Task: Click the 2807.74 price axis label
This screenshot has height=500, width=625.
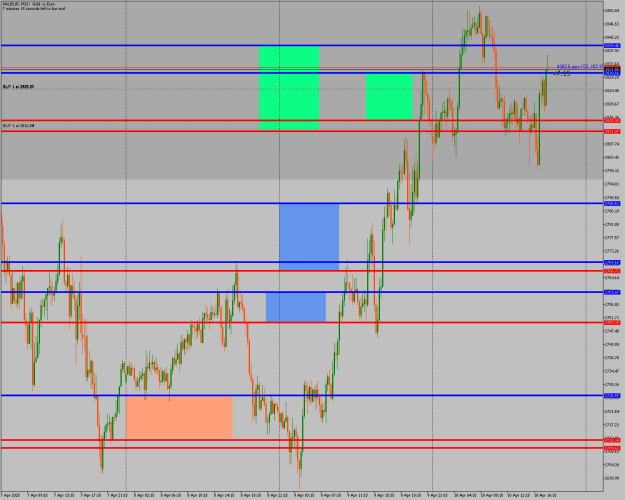Action: (x=612, y=144)
